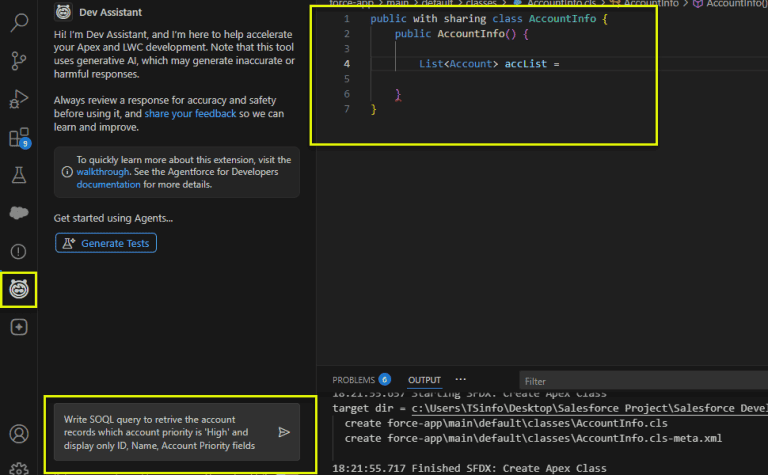Click the output Filter input field
This screenshot has height=475, width=768.
point(644,381)
